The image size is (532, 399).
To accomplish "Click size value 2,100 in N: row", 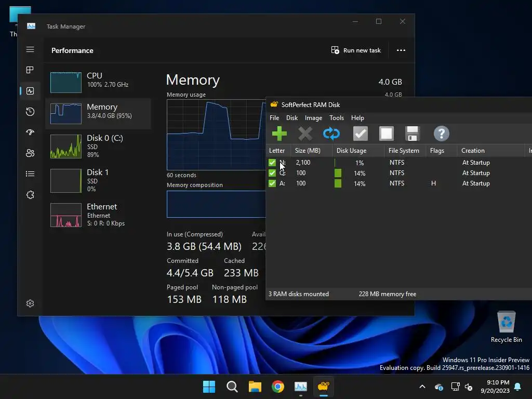I will click(303, 163).
